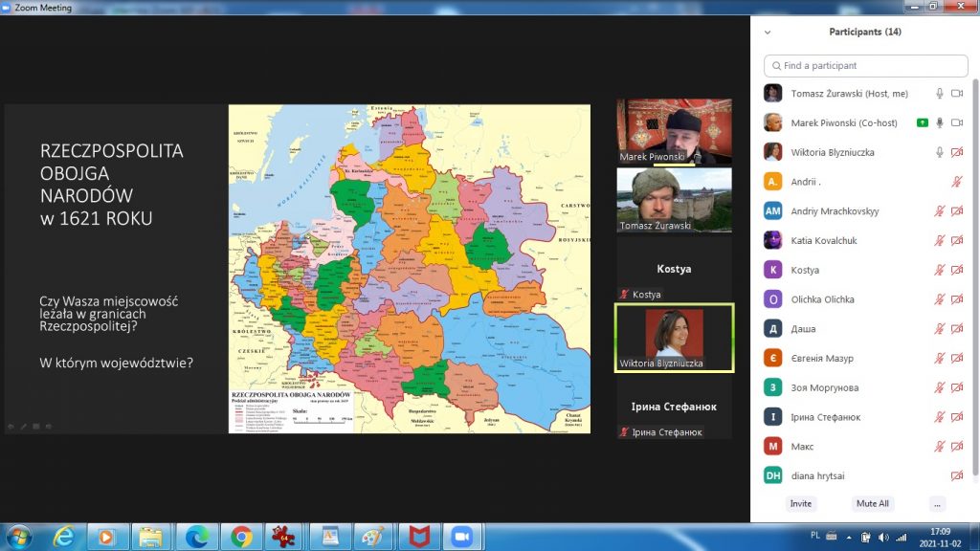
Task: Collapse the Participants panel chevron
Action: coord(767,32)
